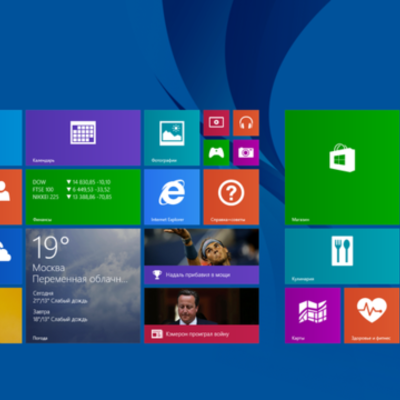Open the partially visible People tile

click(11, 197)
